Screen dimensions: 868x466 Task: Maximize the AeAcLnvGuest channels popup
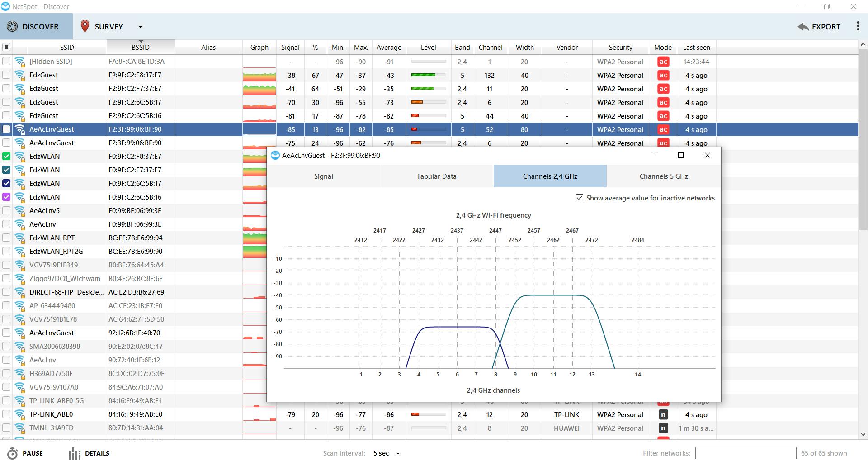681,155
